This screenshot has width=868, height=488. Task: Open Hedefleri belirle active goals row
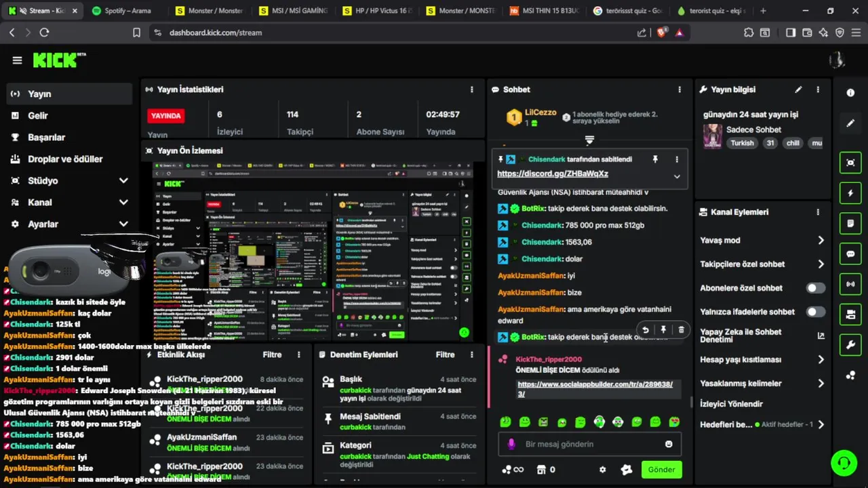(x=762, y=425)
